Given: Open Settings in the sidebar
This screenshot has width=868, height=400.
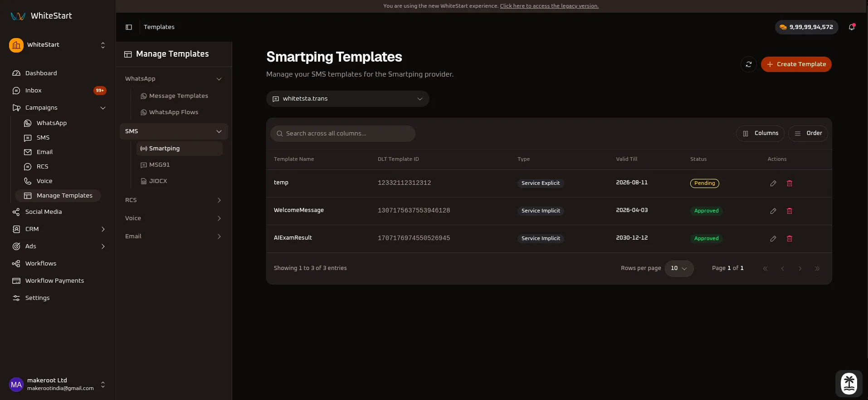Looking at the screenshot, I should 58,298.
